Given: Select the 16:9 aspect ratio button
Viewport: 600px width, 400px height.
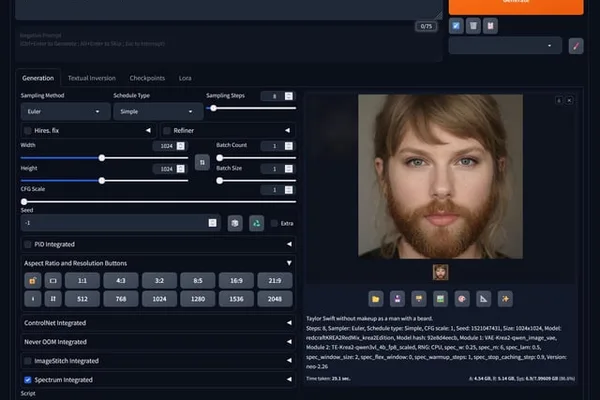Looking at the screenshot, I should pyautogui.click(x=236, y=281).
